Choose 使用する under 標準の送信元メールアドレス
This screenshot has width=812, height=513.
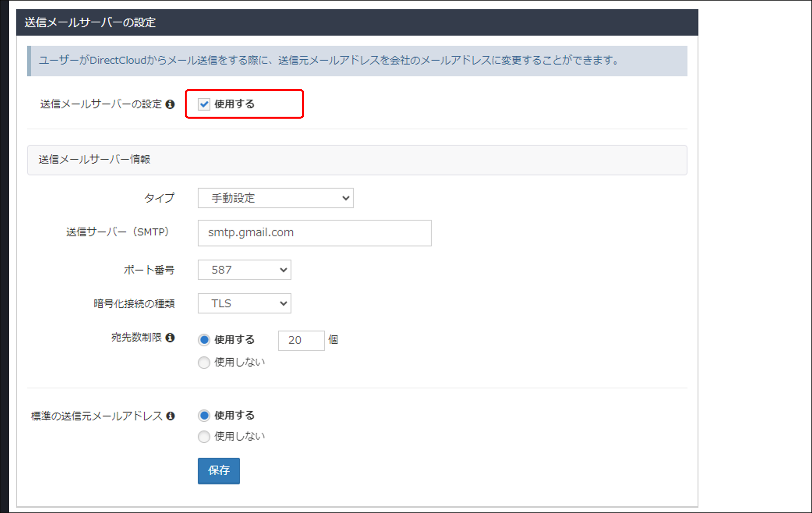tap(204, 416)
